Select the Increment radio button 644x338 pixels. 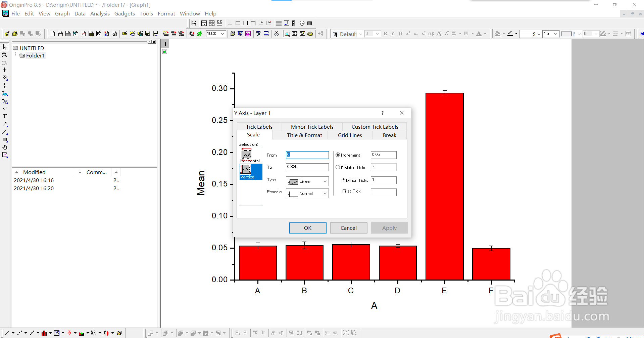338,155
